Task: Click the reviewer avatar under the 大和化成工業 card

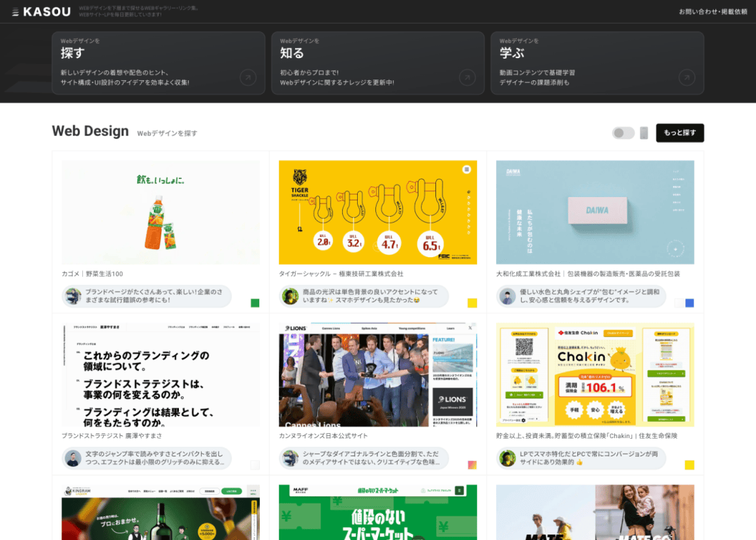Action: click(x=508, y=296)
